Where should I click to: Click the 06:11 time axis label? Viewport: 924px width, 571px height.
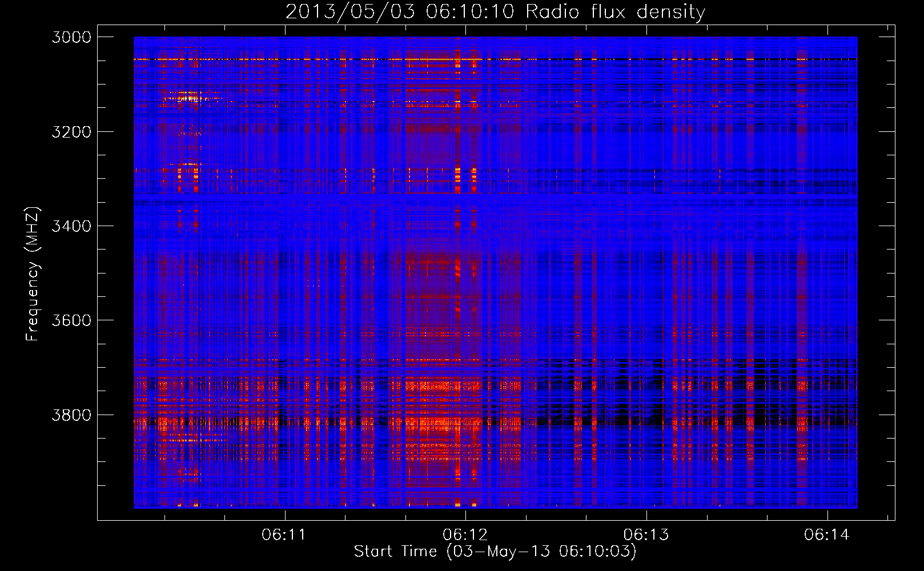(284, 534)
